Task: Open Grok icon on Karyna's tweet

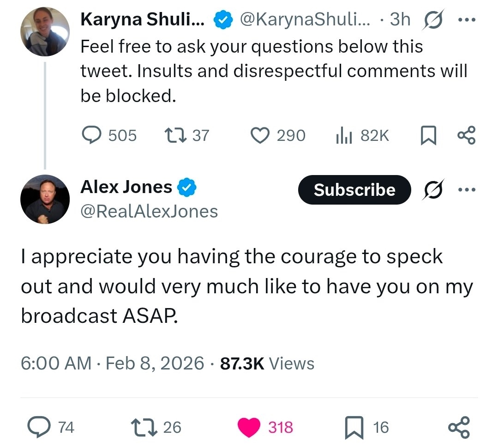Action: [x=432, y=20]
